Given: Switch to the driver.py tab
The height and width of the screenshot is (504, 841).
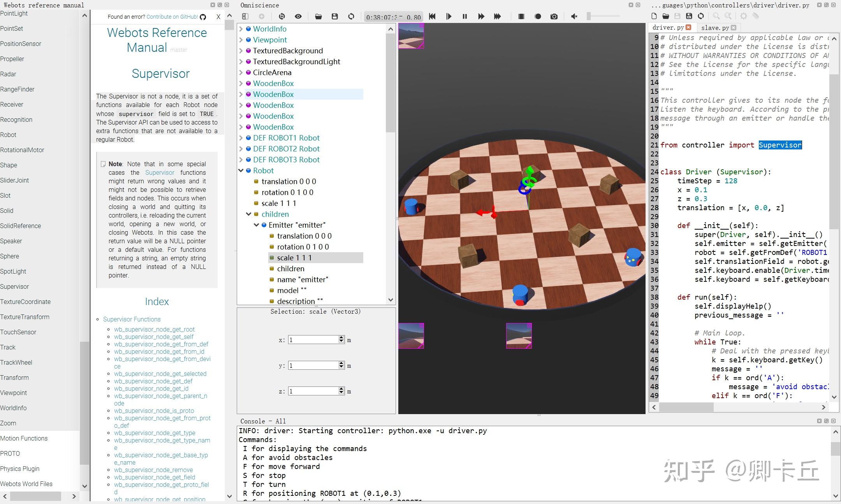Looking at the screenshot, I should 668,28.
